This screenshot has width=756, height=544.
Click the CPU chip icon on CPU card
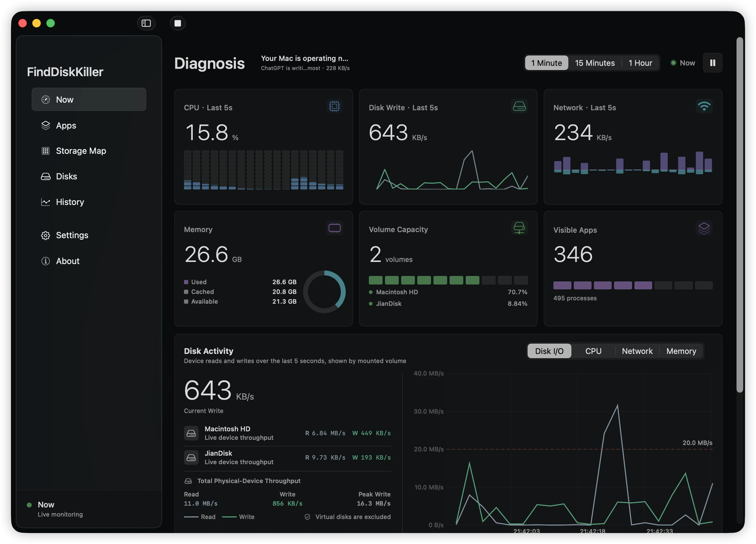pyautogui.click(x=334, y=106)
